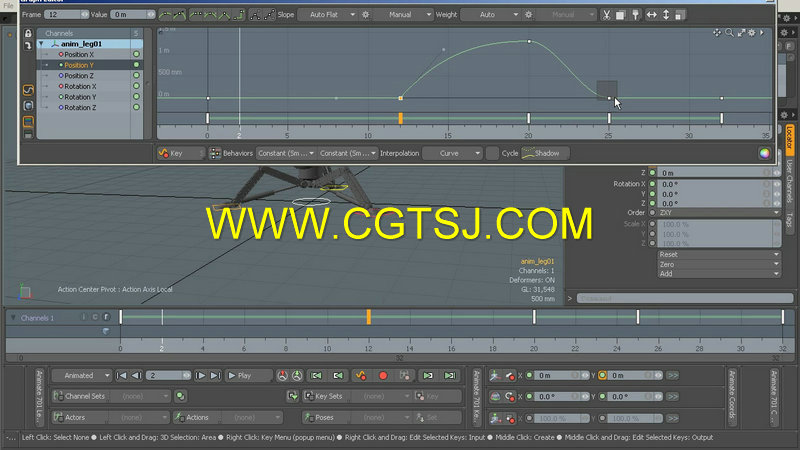
Task: Click the command input field
Action: click(685, 298)
